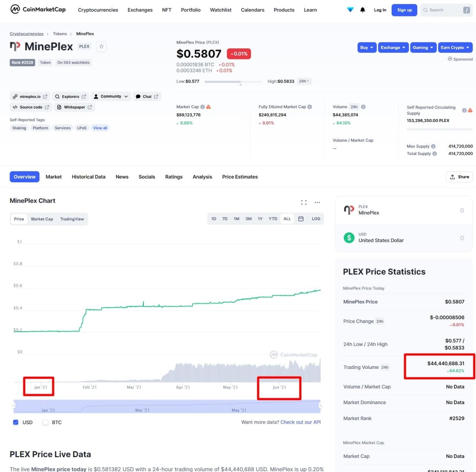Grab the chart range left handle
The image size is (476, 472).
point(14,406)
